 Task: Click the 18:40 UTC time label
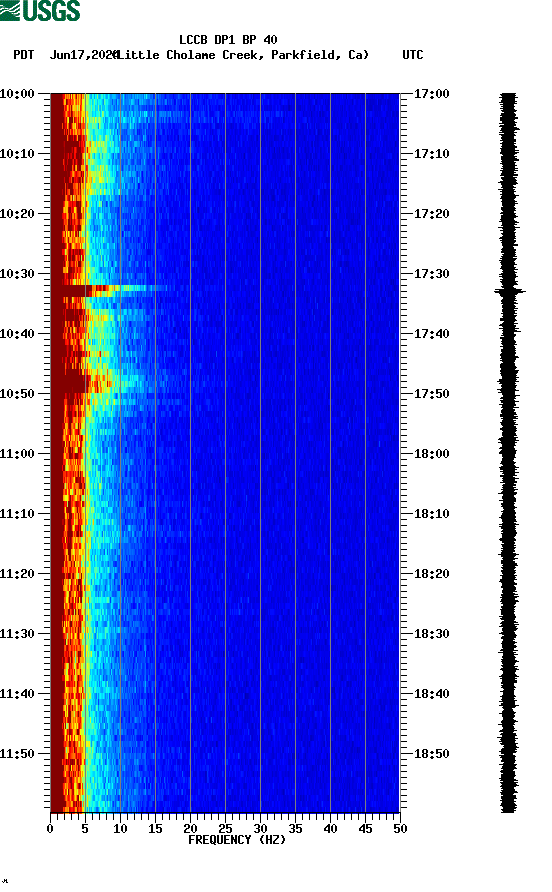431,694
